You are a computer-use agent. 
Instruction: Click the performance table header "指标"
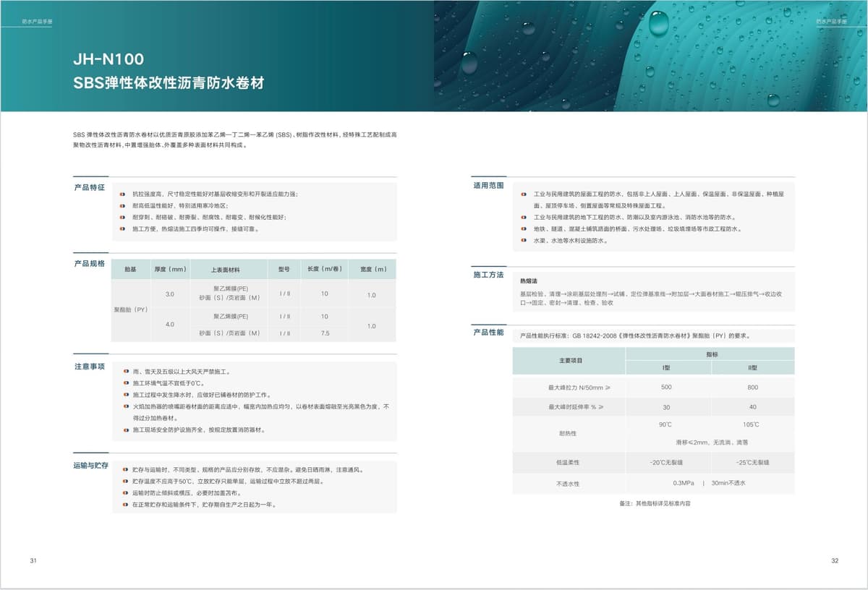coord(711,354)
